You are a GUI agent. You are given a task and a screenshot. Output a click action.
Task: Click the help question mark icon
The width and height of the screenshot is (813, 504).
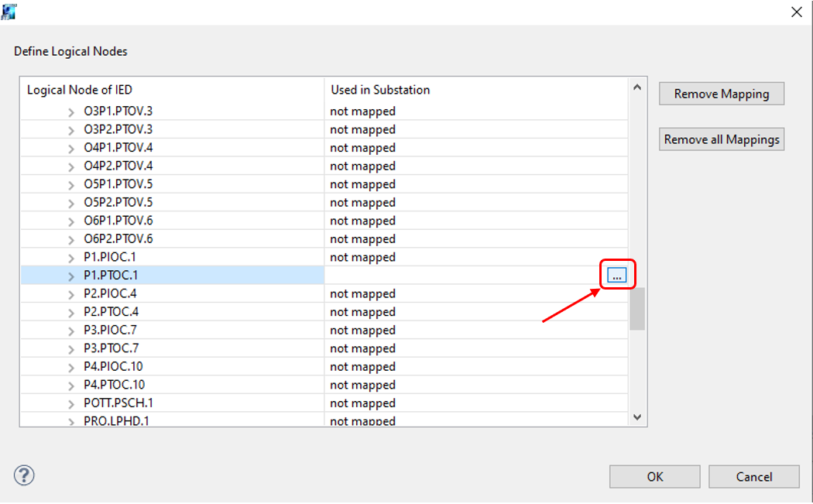[x=24, y=475]
